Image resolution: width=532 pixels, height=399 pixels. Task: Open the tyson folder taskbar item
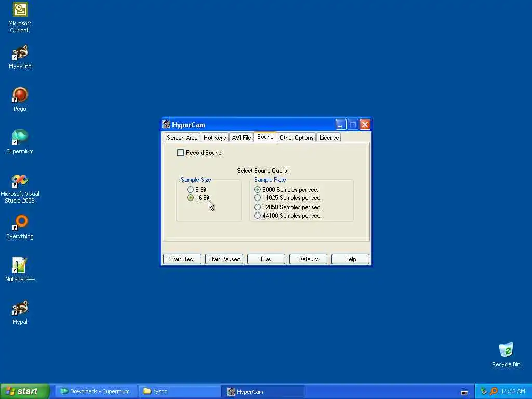pos(179,391)
